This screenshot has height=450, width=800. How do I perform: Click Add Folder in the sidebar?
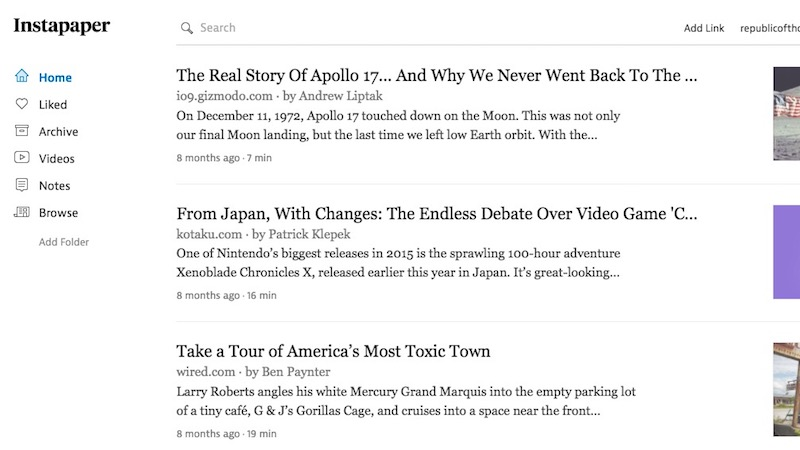click(64, 242)
